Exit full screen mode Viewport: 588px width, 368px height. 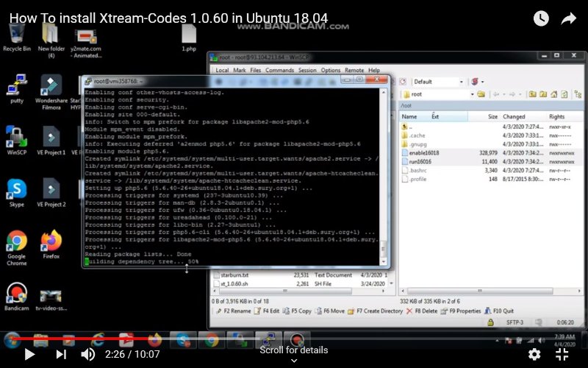(x=562, y=354)
